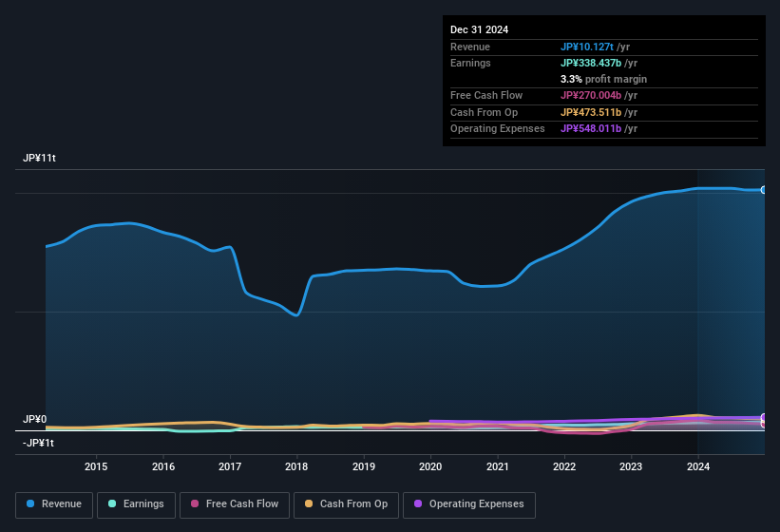Click the Earnings row label in tooltip
The width and height of the screenshot is (780, 532).
(x=470, y=63)
